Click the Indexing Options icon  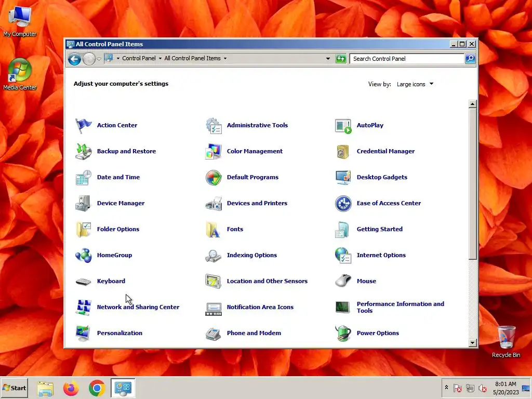pyautogui.click(x=214, y=255)
